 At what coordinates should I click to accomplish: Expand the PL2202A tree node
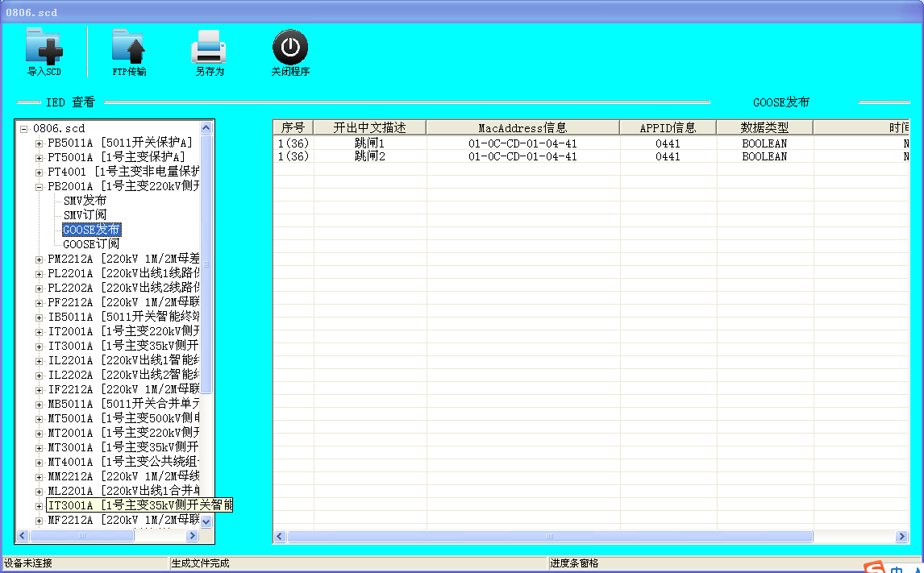click(x=39, y=289)
